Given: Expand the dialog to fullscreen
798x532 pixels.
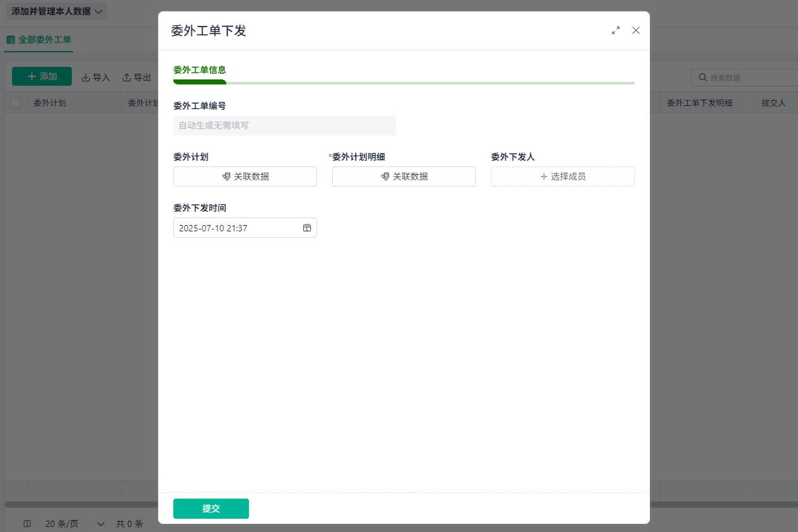Looking at the screenshot, I should (616, 30).
